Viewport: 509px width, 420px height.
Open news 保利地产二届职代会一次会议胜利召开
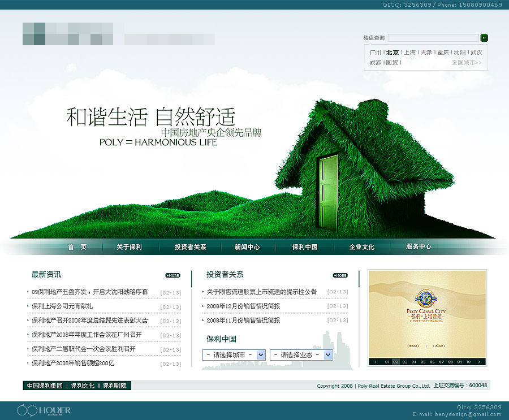click(x=84, y=349)
